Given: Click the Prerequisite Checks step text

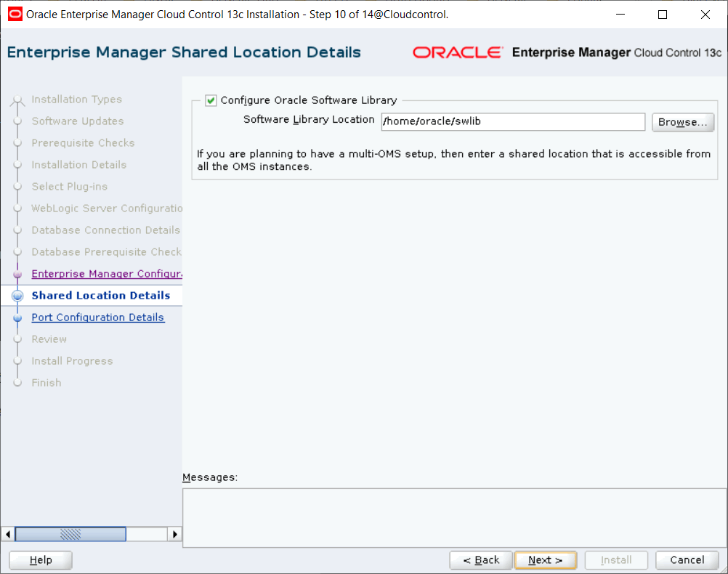Looking at the screenshot, I should point(83,143).
